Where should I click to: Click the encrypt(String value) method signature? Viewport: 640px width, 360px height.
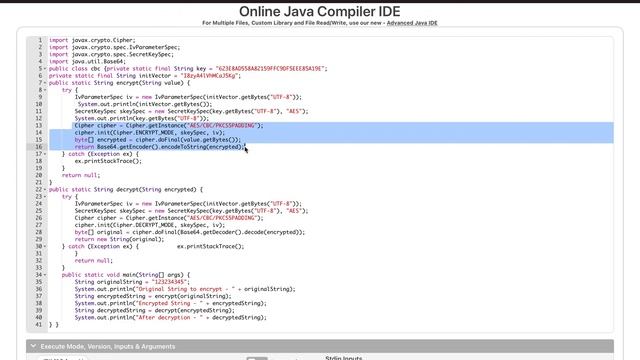click(119, 83)
